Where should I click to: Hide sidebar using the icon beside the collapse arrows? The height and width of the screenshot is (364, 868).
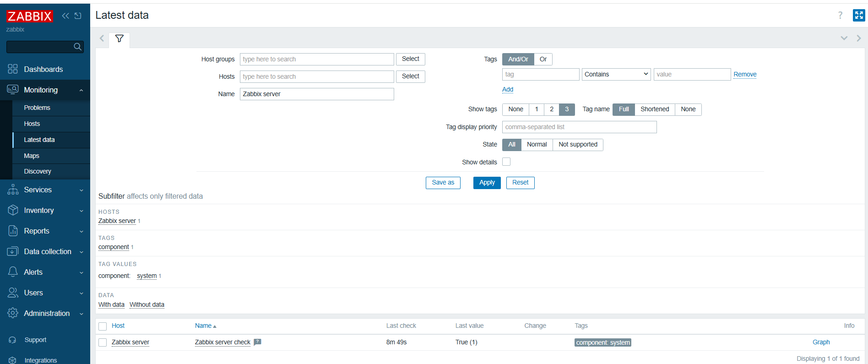(x=78, y=16)
